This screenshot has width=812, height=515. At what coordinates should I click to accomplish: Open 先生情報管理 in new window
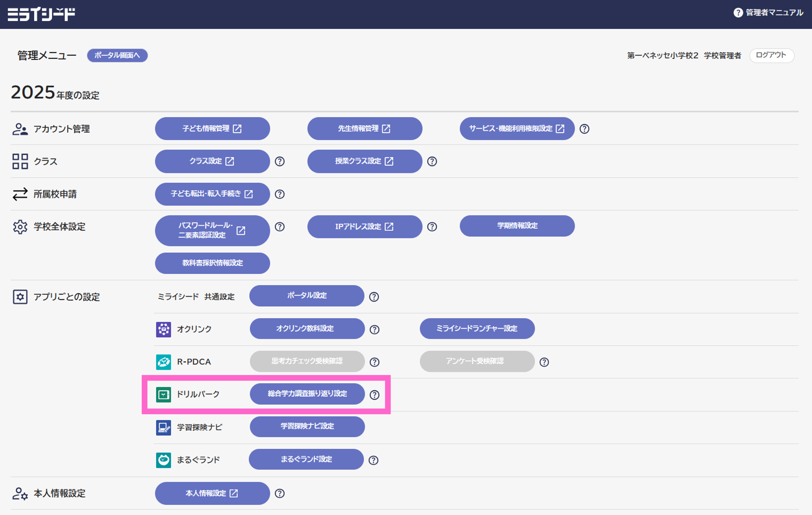pyautogui.click(x=365, y=129)
